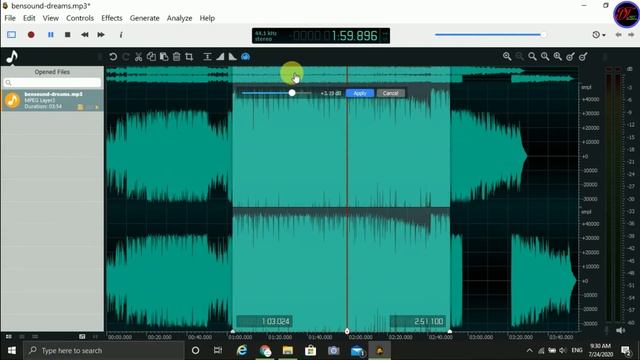
Task: Open Task View from the taskbar
Action: coord(218,351)
